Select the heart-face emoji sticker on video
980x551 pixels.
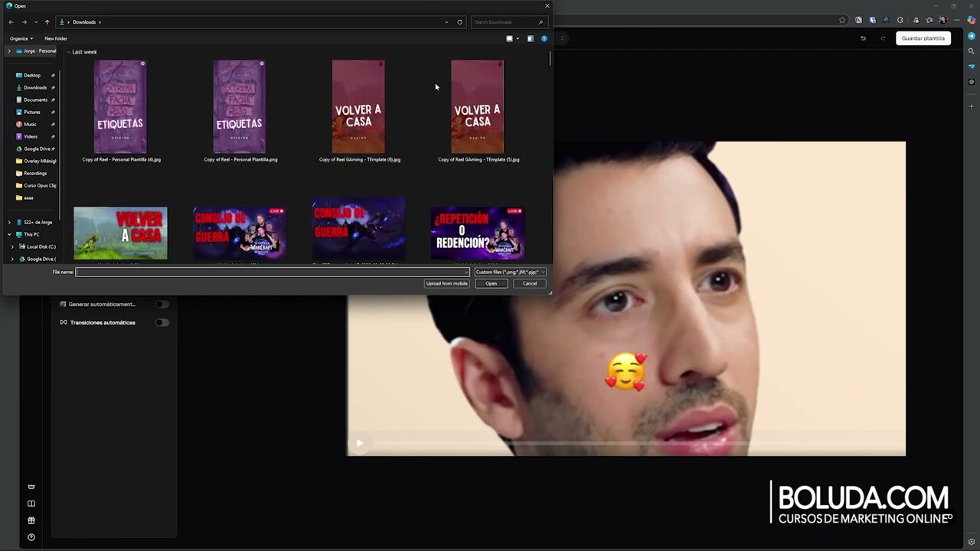pos(626,372)
